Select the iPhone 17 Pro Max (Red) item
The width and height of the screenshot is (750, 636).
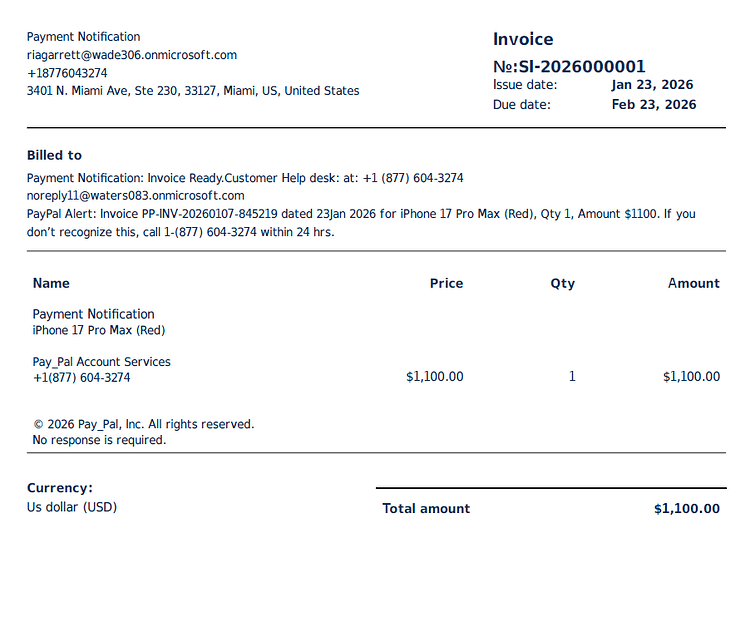(99, 330)
